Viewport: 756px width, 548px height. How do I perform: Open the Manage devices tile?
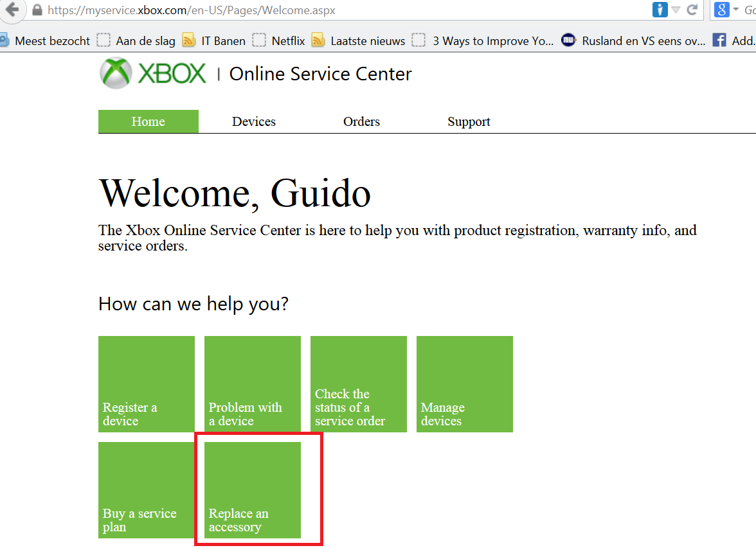tap(465, 384)
